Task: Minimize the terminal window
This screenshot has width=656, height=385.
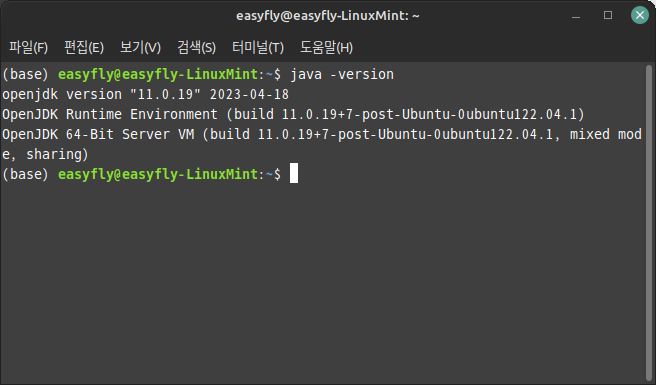Action: pyautogui.click(x=576, y=16)
